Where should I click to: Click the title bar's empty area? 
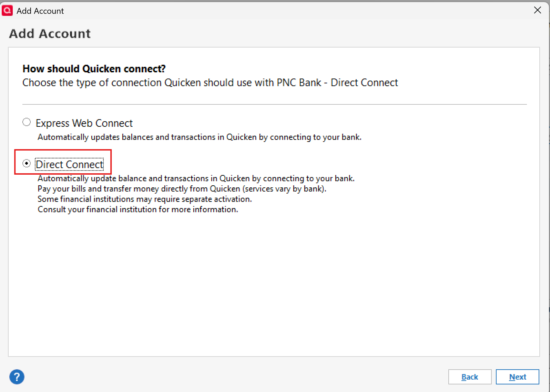tap(296, 11)
